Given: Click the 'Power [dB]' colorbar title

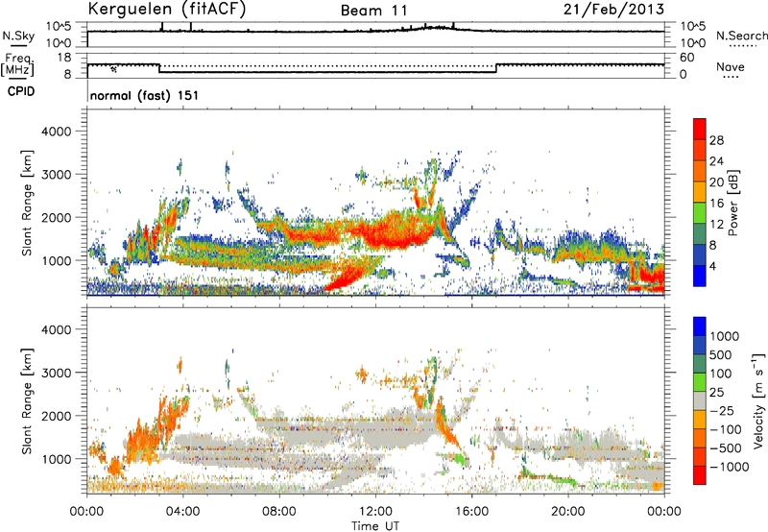Looking at the screenshot, I should [732, 203].
